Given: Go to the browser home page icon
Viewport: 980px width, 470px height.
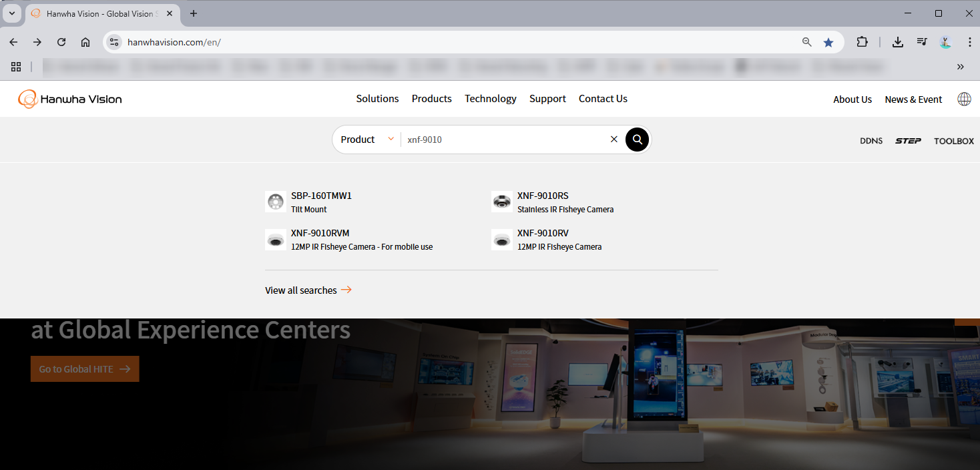Looking at the screenshot, I should tap(85, 42).
